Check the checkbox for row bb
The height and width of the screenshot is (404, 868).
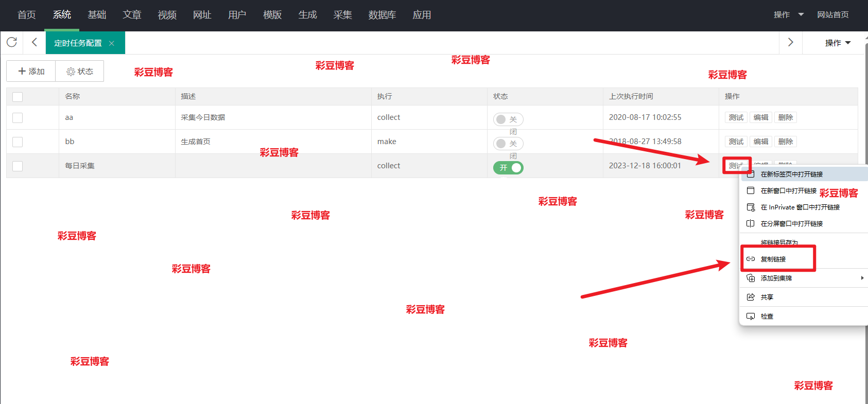click(x=18, y=142)
